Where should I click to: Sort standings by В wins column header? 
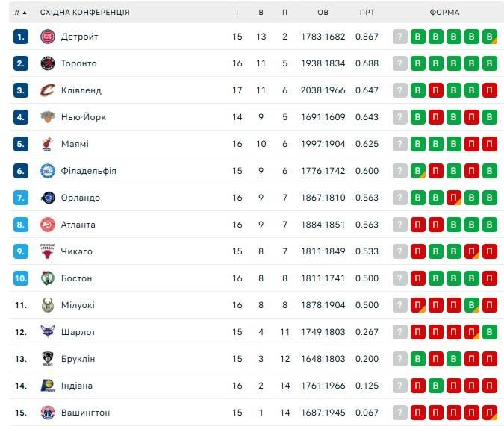(261, 13)
